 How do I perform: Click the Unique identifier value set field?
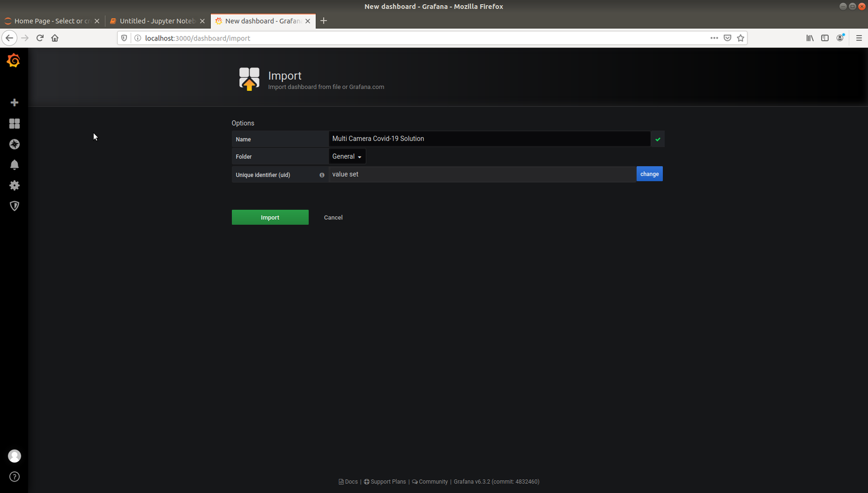pyautogui.click(x=482, y=174)
